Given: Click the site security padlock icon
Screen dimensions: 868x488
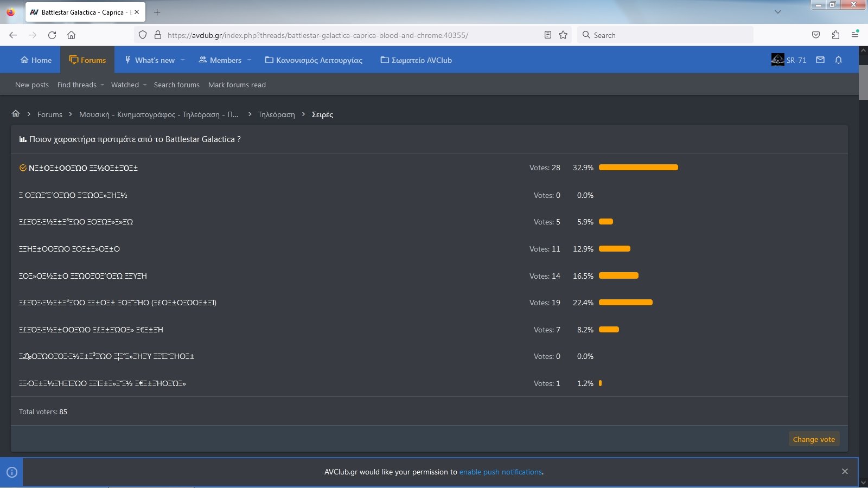Looking at the screenshot, I should [158, 35].
